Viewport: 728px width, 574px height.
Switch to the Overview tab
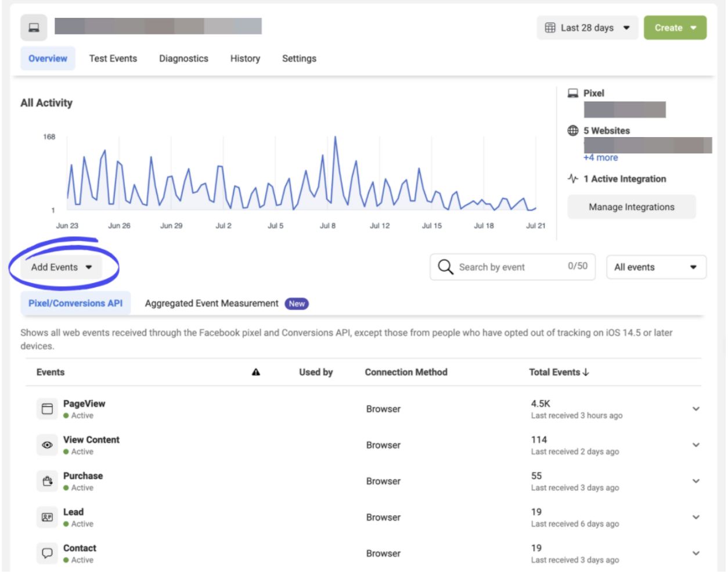click(x=48, y=59)
